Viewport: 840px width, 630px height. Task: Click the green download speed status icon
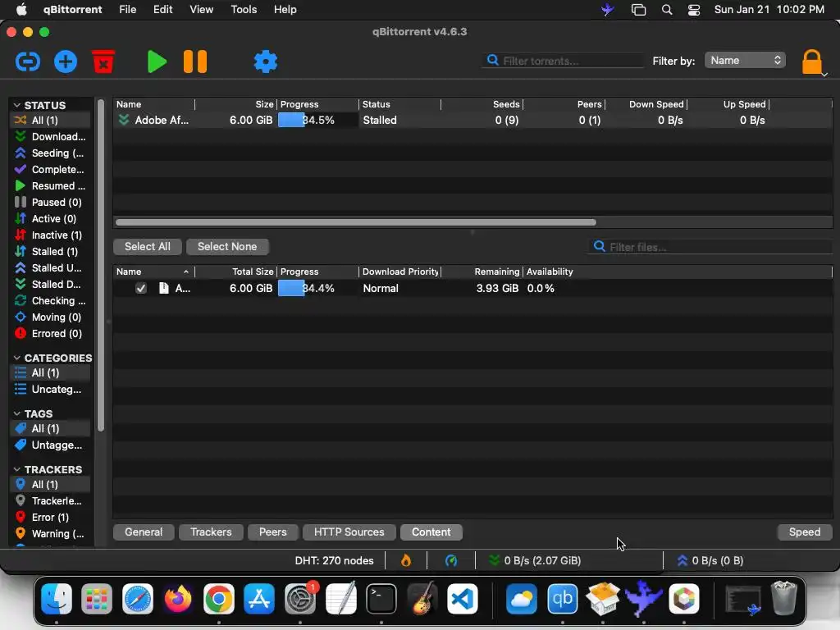coord(494,560)
